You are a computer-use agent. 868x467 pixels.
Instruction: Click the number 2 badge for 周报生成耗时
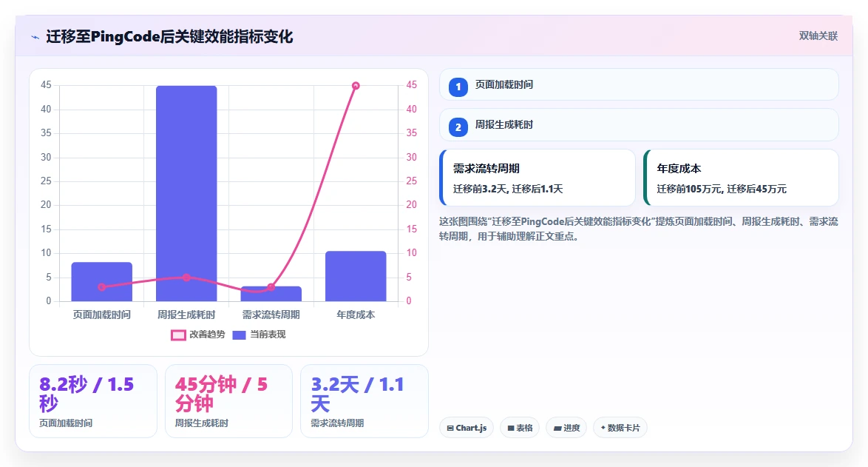point(458,127)
